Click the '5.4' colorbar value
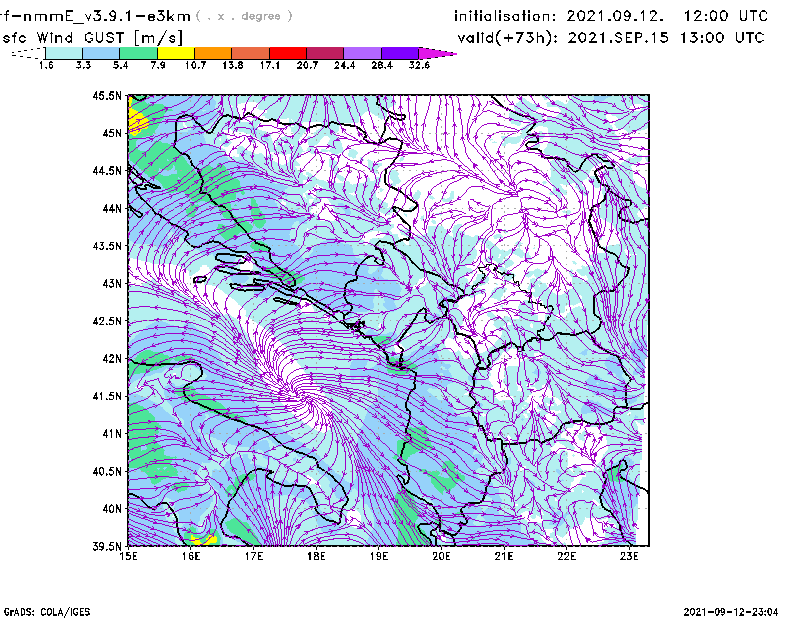800x618 pixels. click(120, 65)
